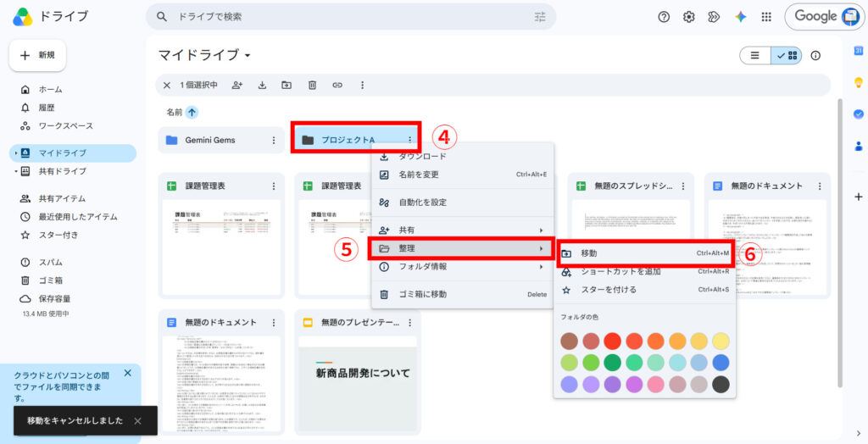Expand the side panel chevron at bottom right
868x444 pixels.
coord(859,434)
